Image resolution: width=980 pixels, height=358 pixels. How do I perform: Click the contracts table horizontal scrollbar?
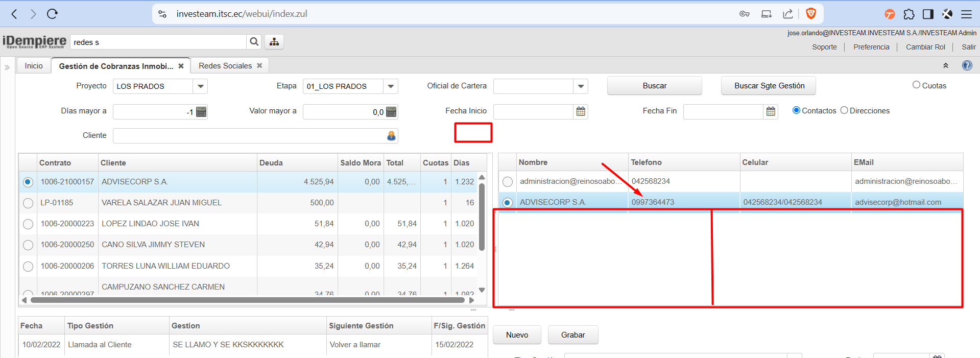point(245,300)
